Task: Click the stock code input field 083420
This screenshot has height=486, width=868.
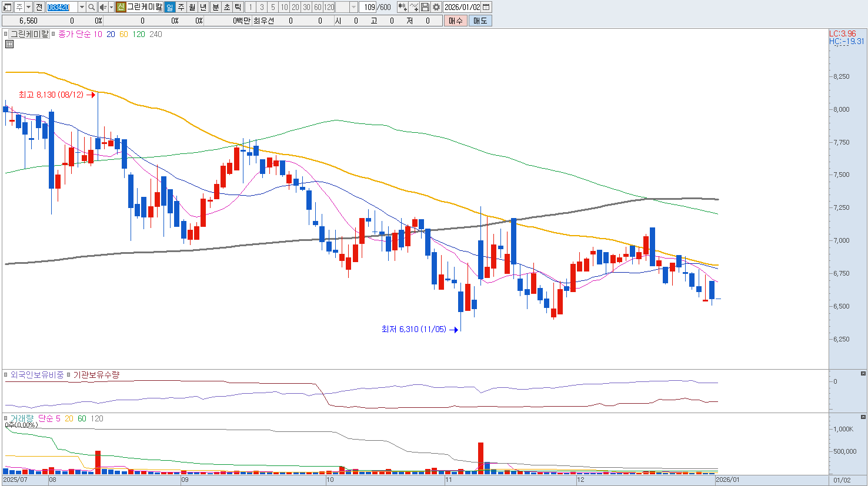Action: [61, 7]
